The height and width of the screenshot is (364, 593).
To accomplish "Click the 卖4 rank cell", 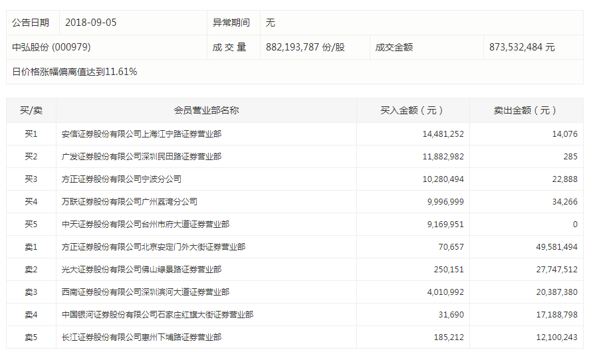I will [x=31, y=315].
